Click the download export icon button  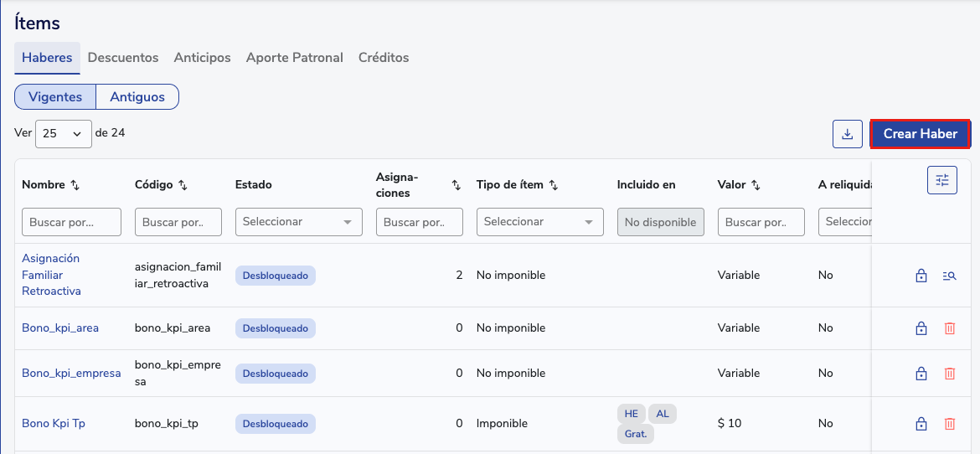847,134
